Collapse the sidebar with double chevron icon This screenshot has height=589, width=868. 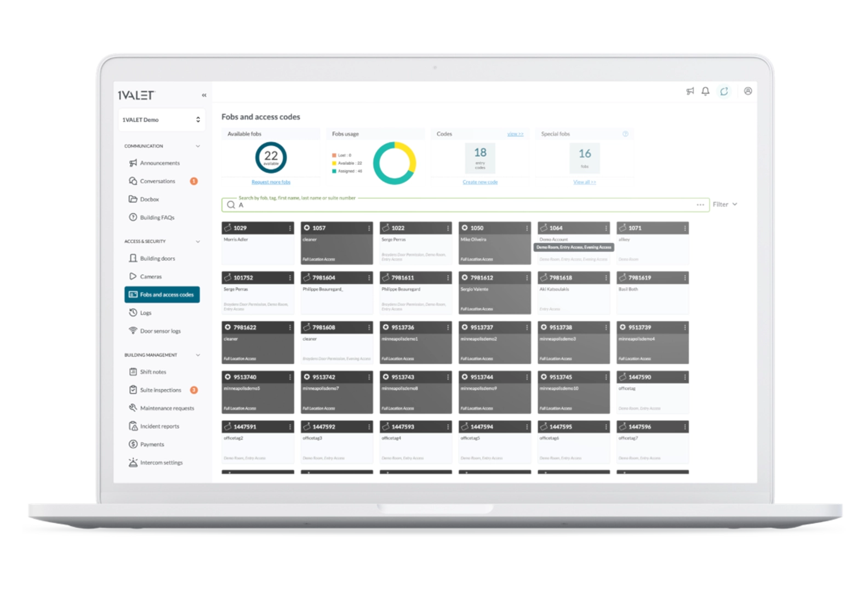pyautogui.click(x=204, y=95)
